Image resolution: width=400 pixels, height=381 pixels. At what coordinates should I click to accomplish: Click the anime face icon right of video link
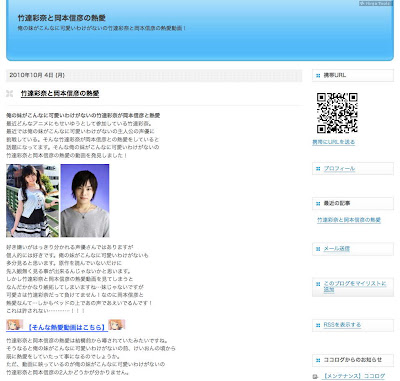(x=116, y=325)
